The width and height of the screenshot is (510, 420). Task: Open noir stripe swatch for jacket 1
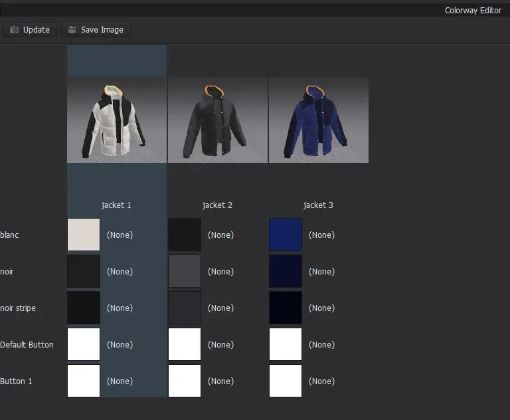coord(84,308)
